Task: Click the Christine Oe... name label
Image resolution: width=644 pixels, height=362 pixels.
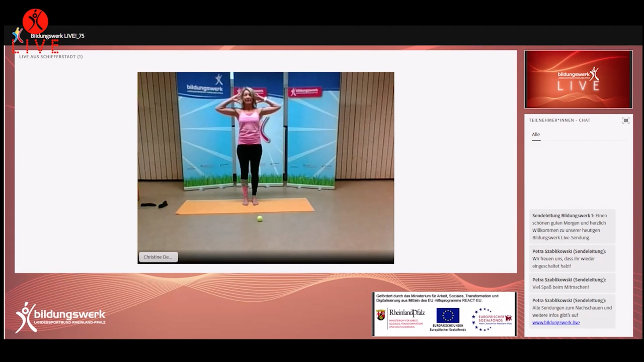Action: click(158, 257)
